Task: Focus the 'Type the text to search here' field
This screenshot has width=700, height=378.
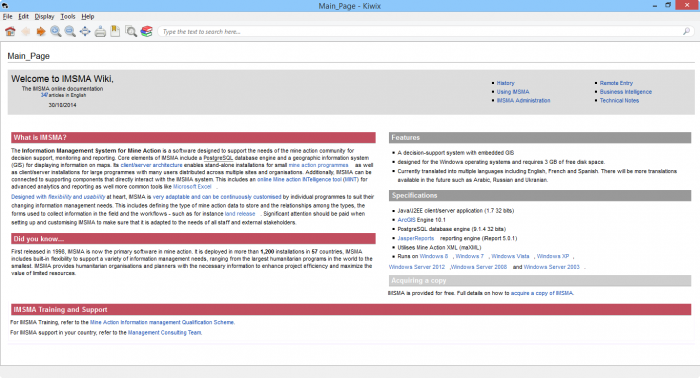Action: [420, 32]
